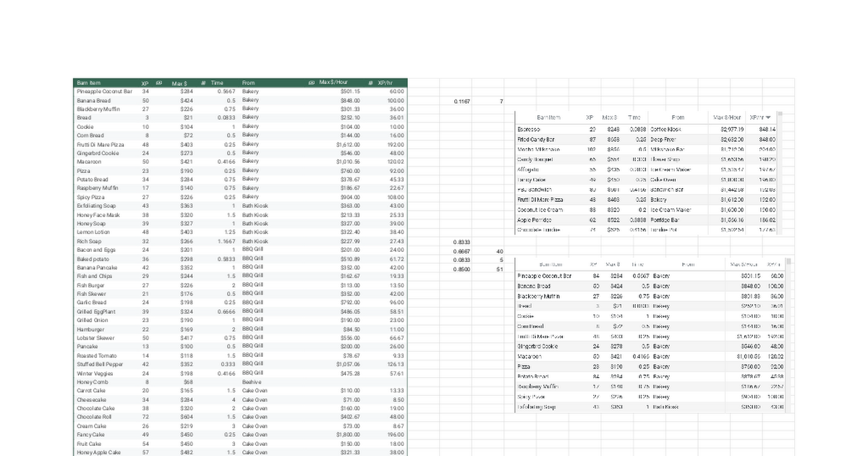Screen dimensions: 868x456
Task: Click scrollbar of the lower embedded Bakery table
Action: click(x=789, y=334)
